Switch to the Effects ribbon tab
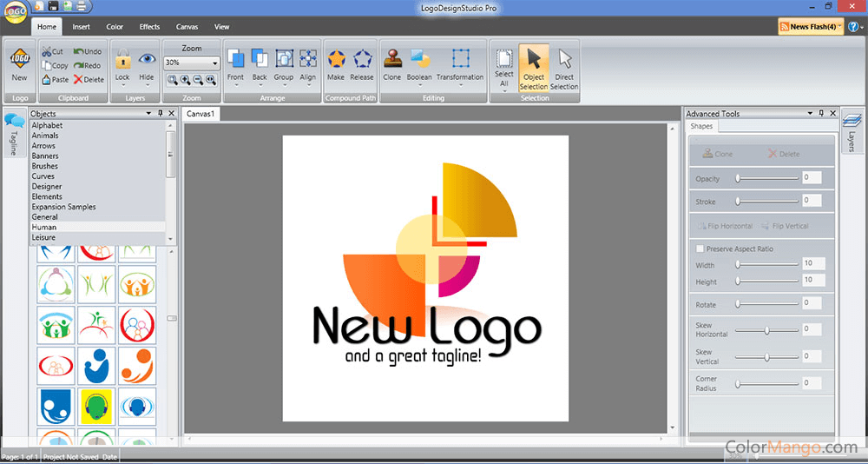The image size is (868, 464). [x=149, y=27]
